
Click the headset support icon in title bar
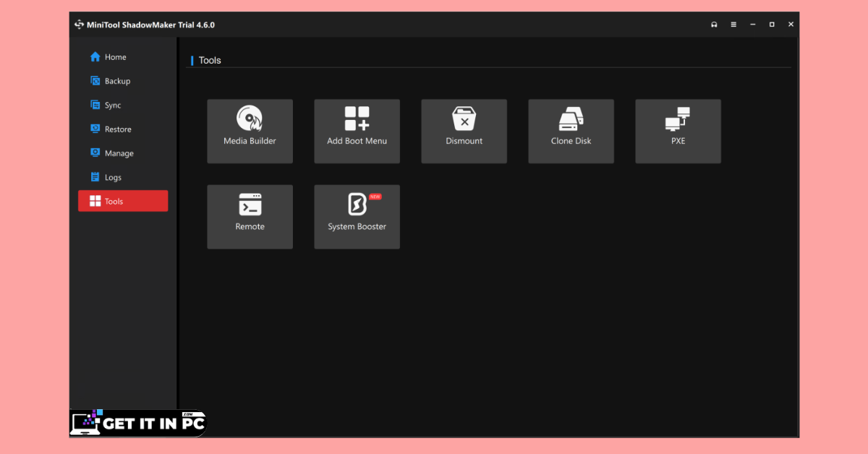coord(714,25)
